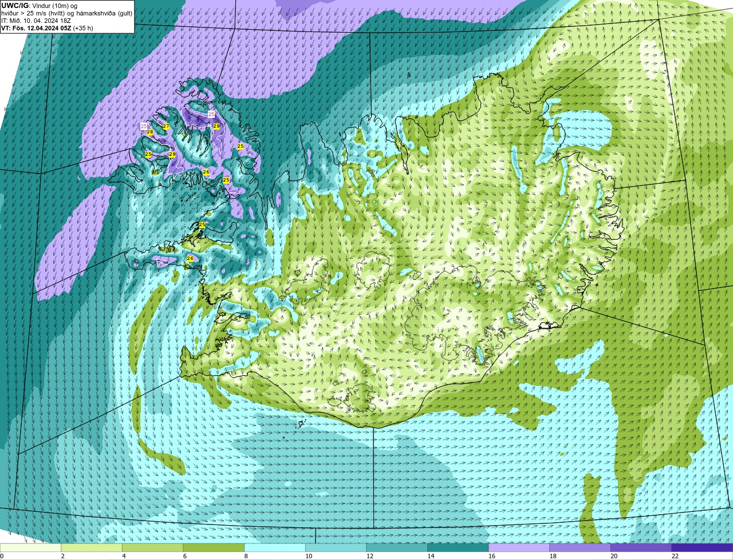
Task: Select the 2–4 m/s light green legend swatch
Action: click(92, 547)
